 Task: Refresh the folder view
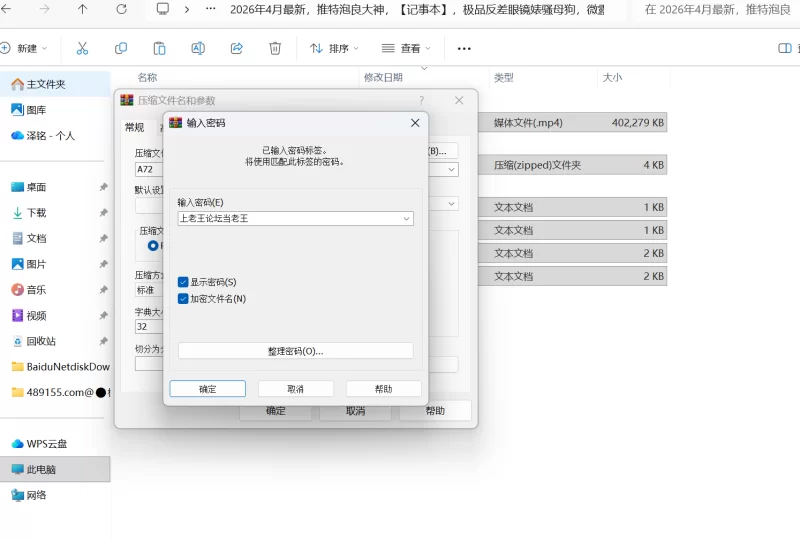121,9
